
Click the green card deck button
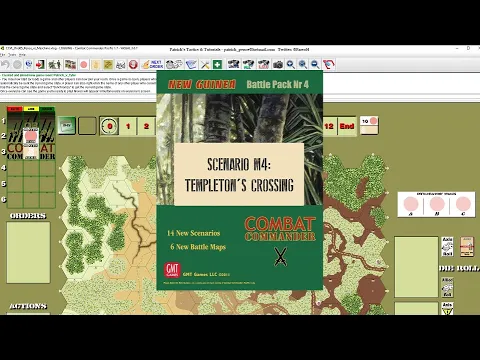[x=67, y=125]
